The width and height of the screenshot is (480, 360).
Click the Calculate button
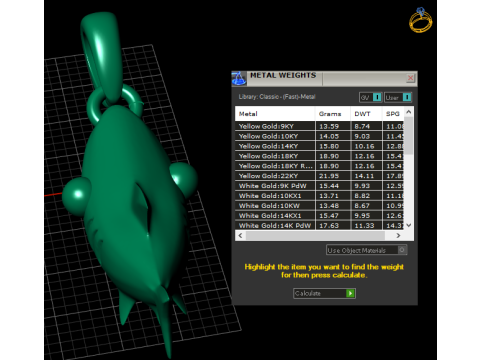point(324,293)
